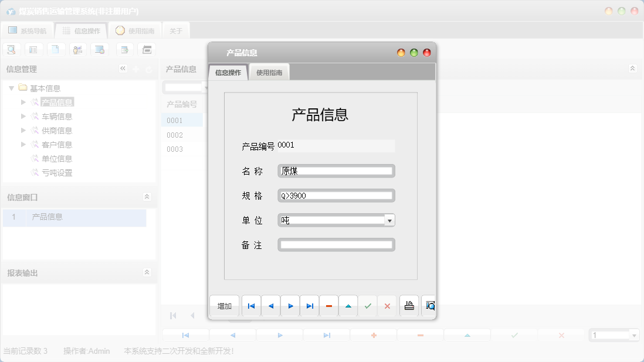This screenshot has width=644, height=362.
Task: Confirm changes with the green checkmark icon
Action: 368,306
